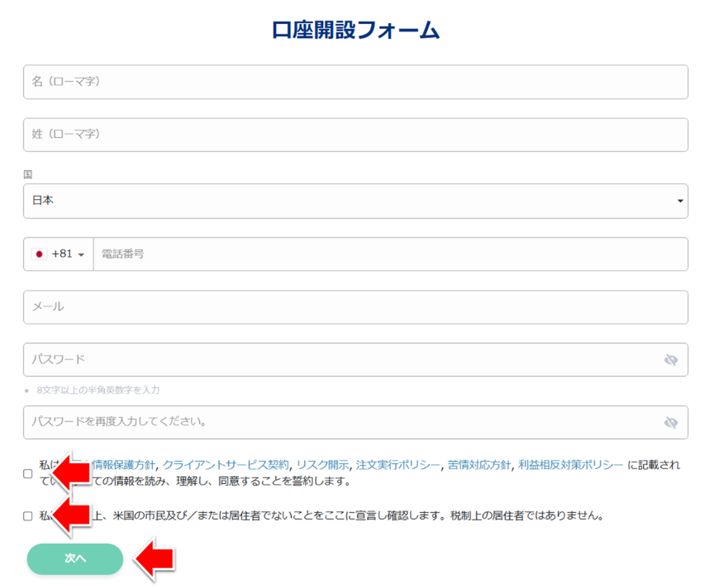Open the クライアントサービス契約 link

(226, 465)
